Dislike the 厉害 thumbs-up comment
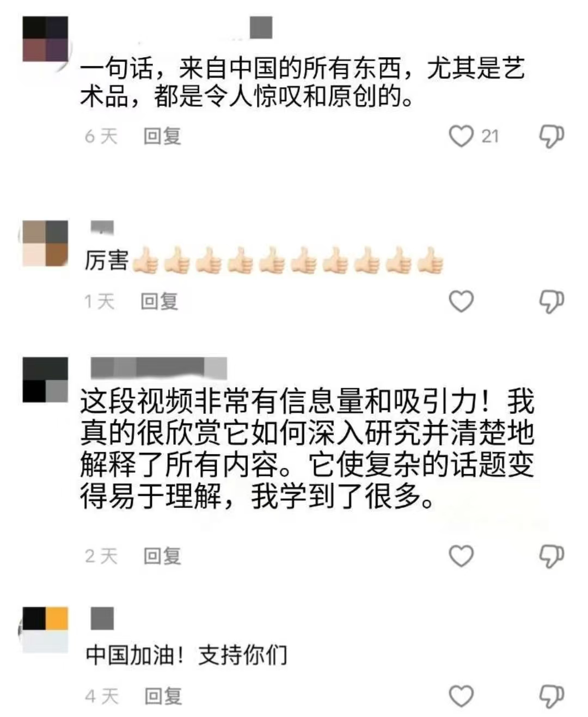The height and width of the screenshot is (717, 588). (551, 301)
